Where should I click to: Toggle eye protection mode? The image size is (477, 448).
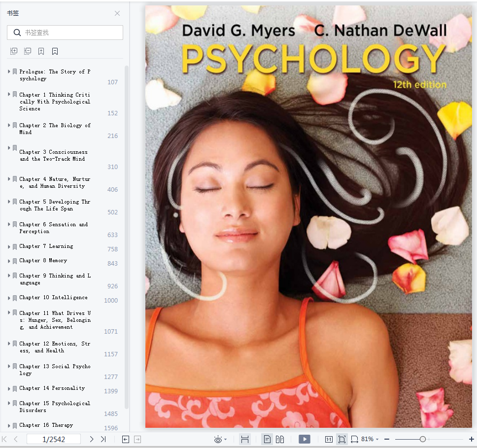(x=218, y=440)
